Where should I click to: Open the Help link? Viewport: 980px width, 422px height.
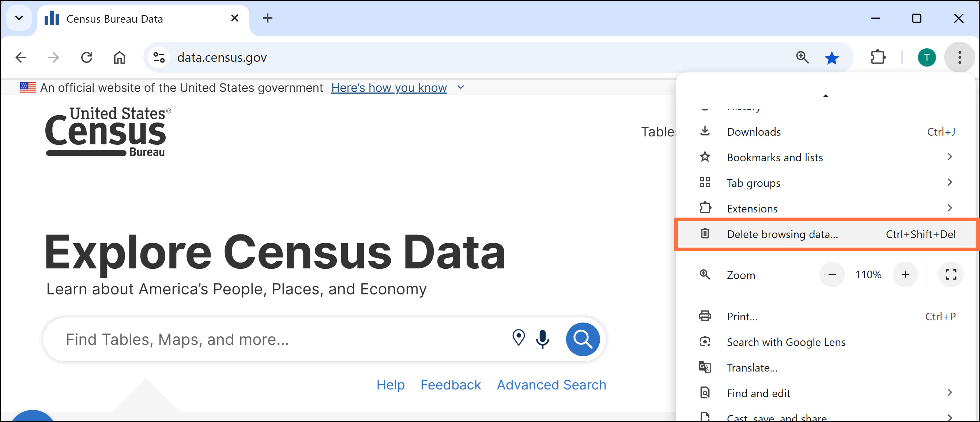tap(390, 385)
